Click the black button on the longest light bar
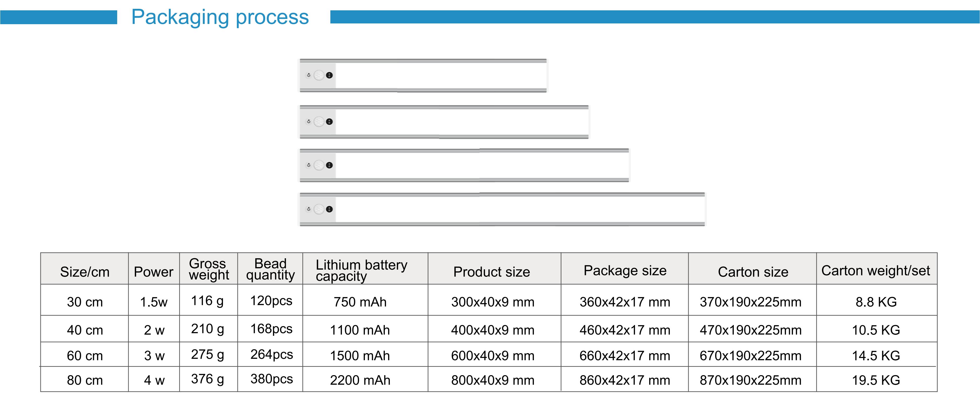 click(329, 209)
